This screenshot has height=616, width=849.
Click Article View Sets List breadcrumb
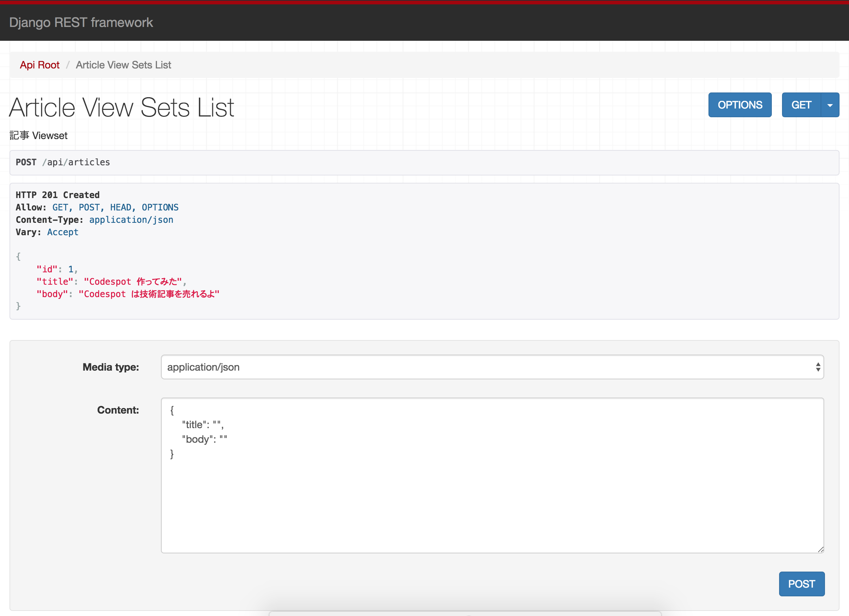pyautogui.click(x=123, y=65)
